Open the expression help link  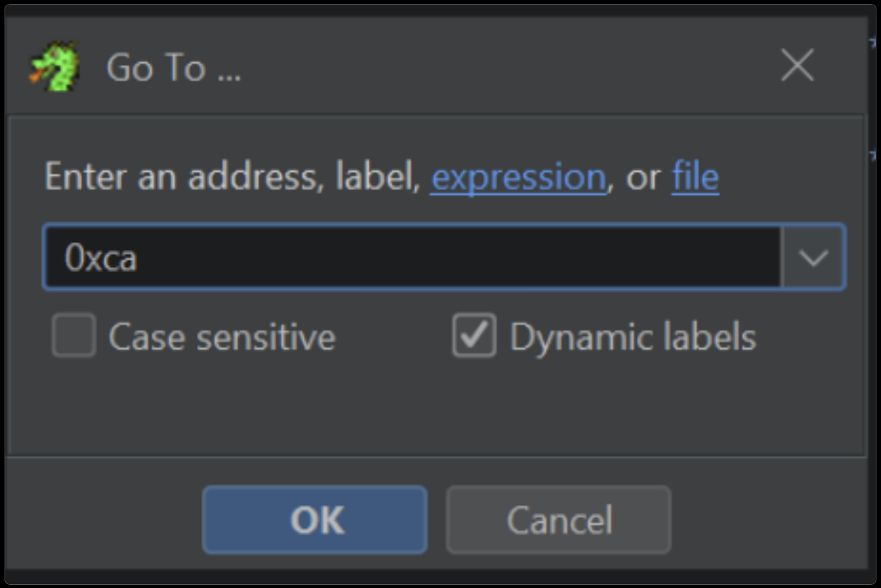[519, 177]
